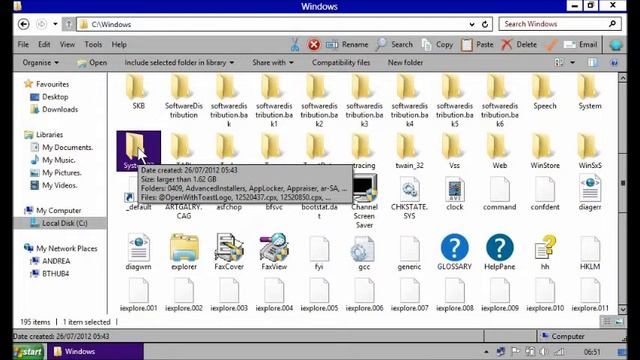The width and height of the screenshot is (640, 360).
Task: Click the Search toolbar button
Action: [x=394, y=44]
